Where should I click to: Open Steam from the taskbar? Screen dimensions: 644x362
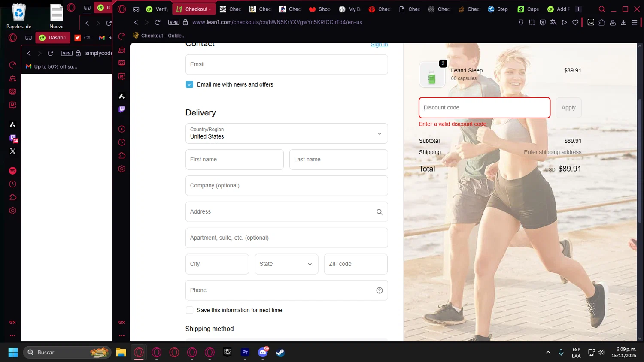pos(280,353)
